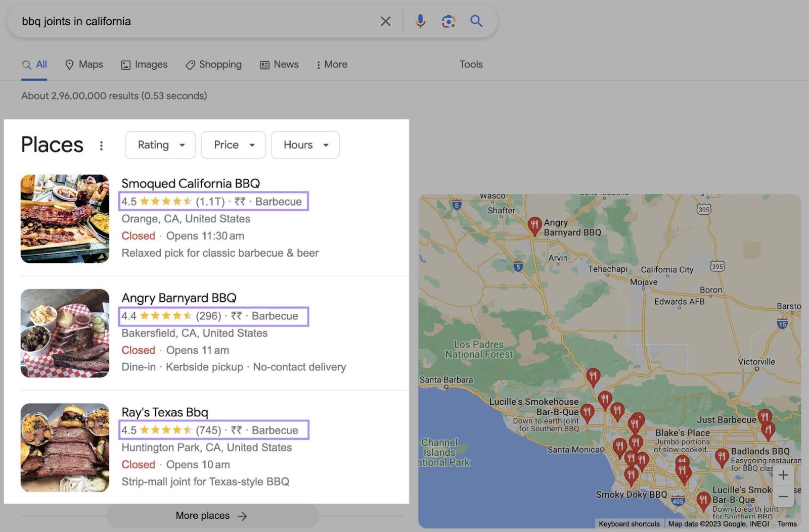Select the Angry Barnyard BBQ map marker
This screenshot has width=809, height=532.
pos(535,224)
